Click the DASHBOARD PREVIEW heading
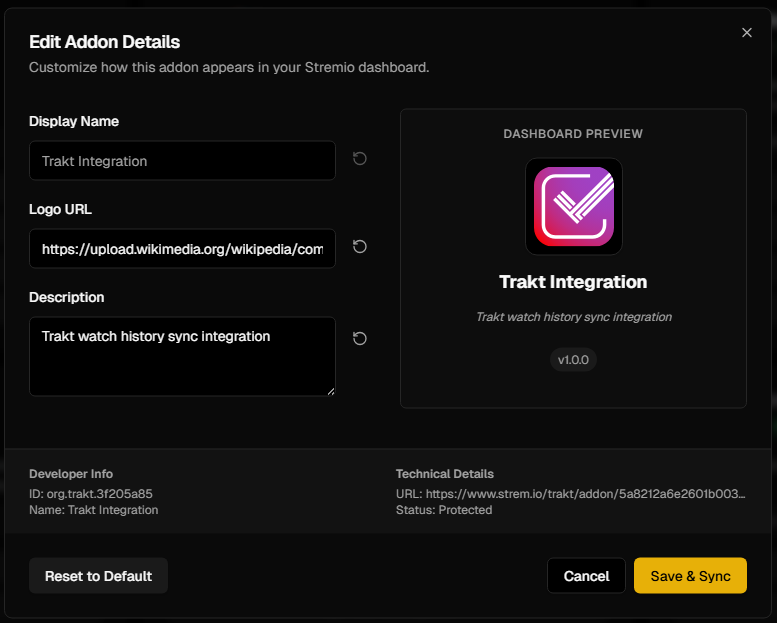777x623 pixels. tap(573, 134)
